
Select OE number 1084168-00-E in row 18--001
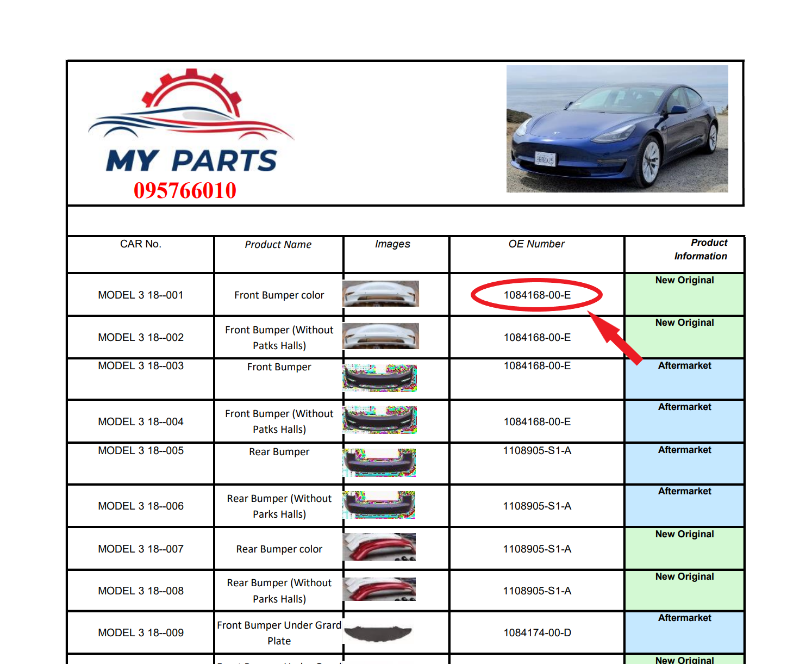pyautogui.click(x=537, y=295)
